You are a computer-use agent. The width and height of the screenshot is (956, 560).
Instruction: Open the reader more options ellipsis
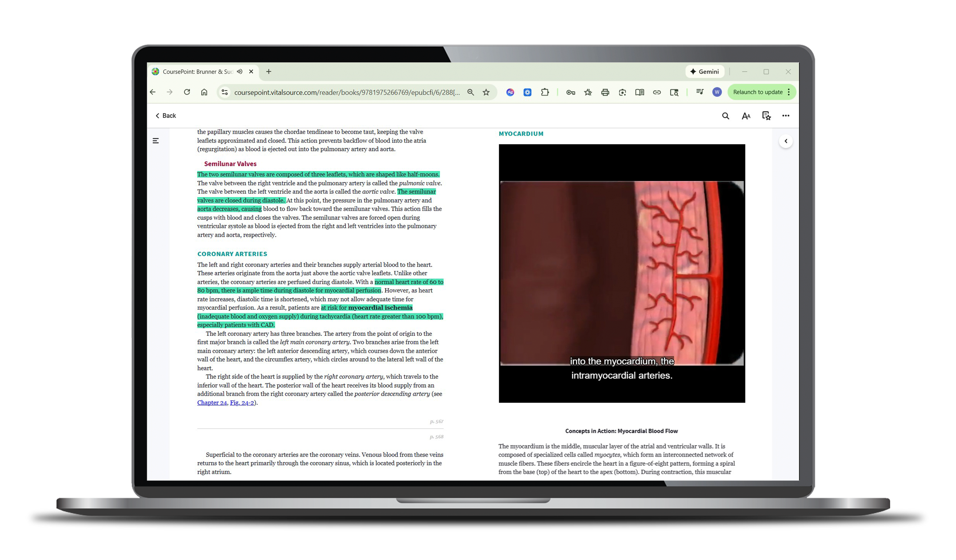click(786, 116)
